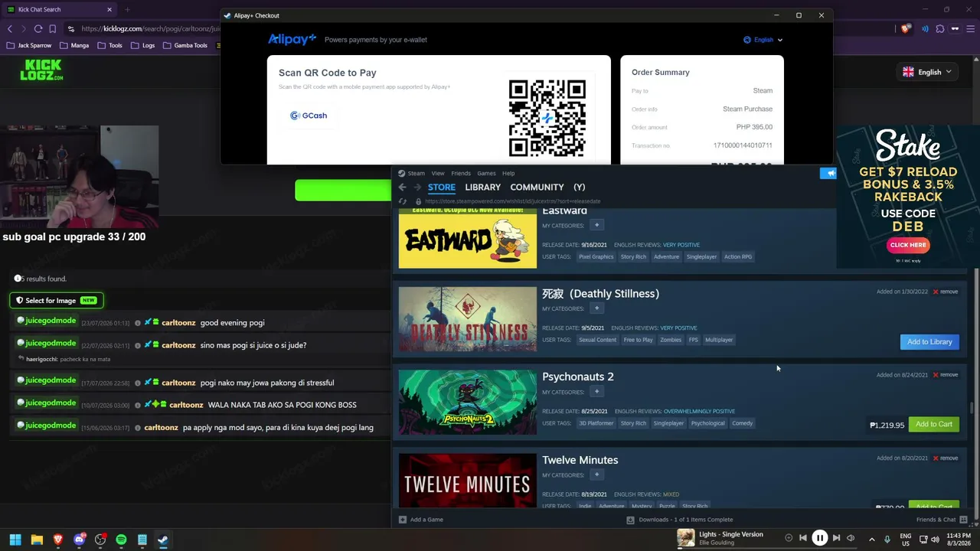Open the Help menu in Steam client
The height and width of the screenshot is (551, 980).
(508, 173)
